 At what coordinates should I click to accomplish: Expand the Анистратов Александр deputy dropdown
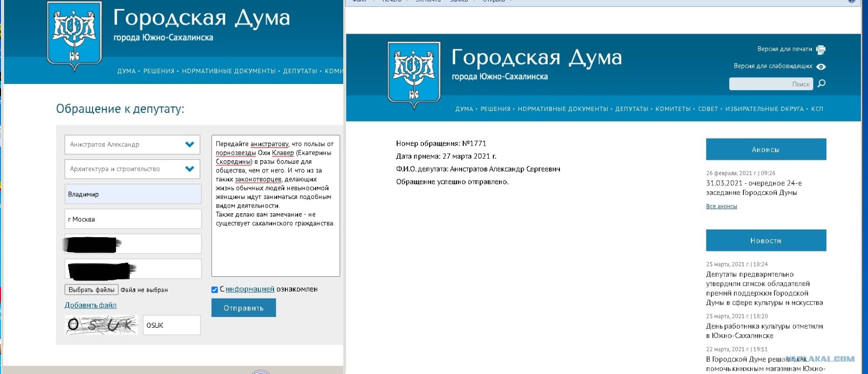pyautogui.click(x=132, y=145)
